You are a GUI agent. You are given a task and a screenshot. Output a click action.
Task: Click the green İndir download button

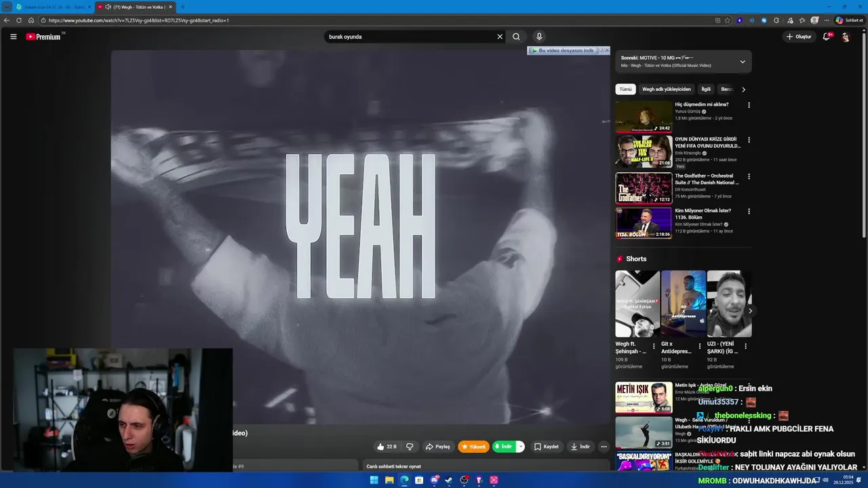[x=504, y=447]
